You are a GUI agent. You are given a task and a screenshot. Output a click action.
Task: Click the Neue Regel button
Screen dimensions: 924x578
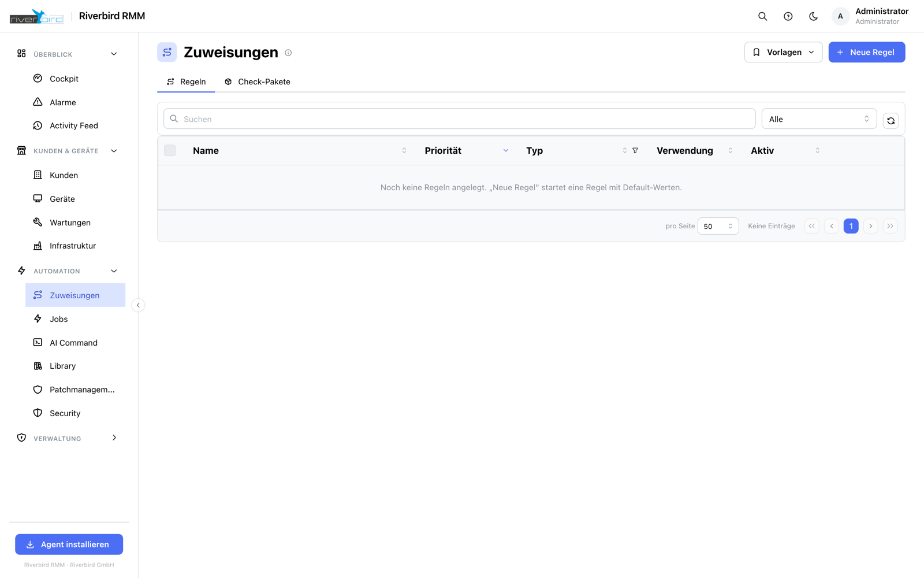[x=867, y=52]
